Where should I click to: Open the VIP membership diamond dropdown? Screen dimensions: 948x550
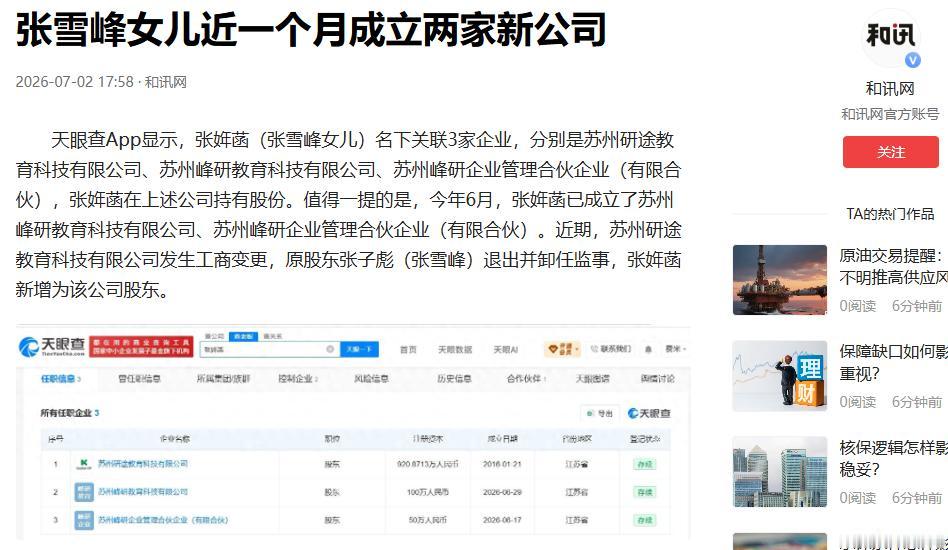tap(563, 349)
